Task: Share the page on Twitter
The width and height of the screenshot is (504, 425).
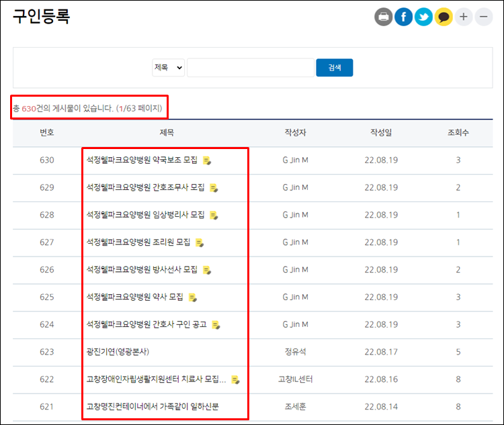Action: pos(423,17)
